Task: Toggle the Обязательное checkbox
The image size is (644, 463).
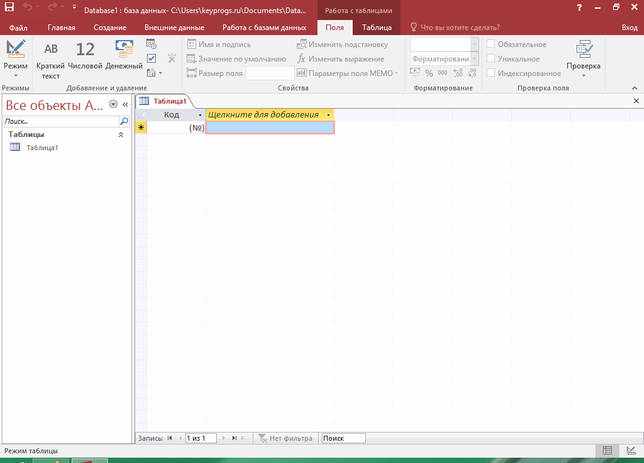Action: pos(491,44)
